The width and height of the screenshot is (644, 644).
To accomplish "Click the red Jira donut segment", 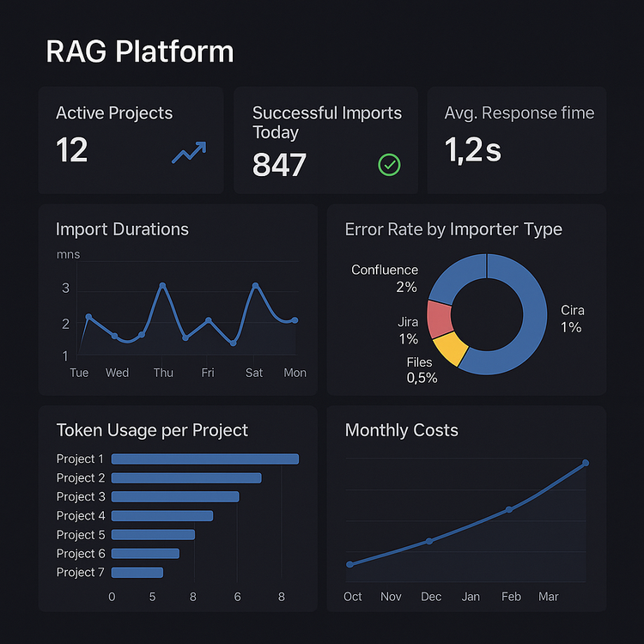I will (x=440, y=319).
